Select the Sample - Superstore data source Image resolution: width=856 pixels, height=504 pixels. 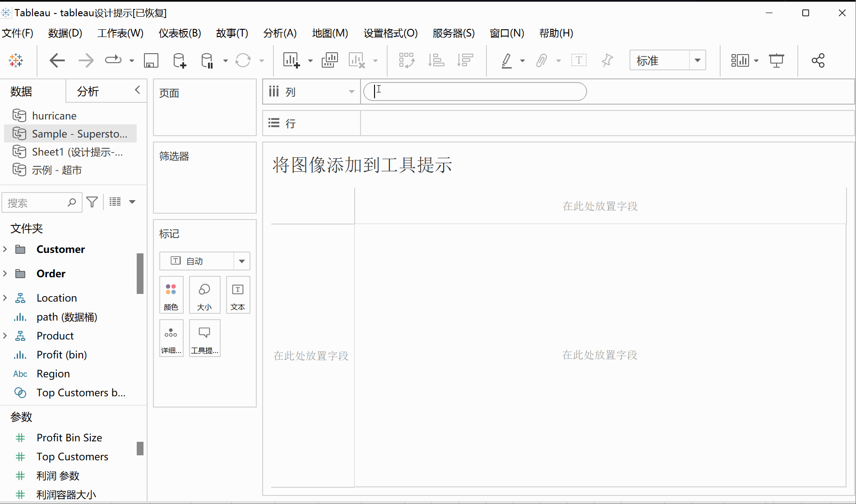click(x=70, y=134)
